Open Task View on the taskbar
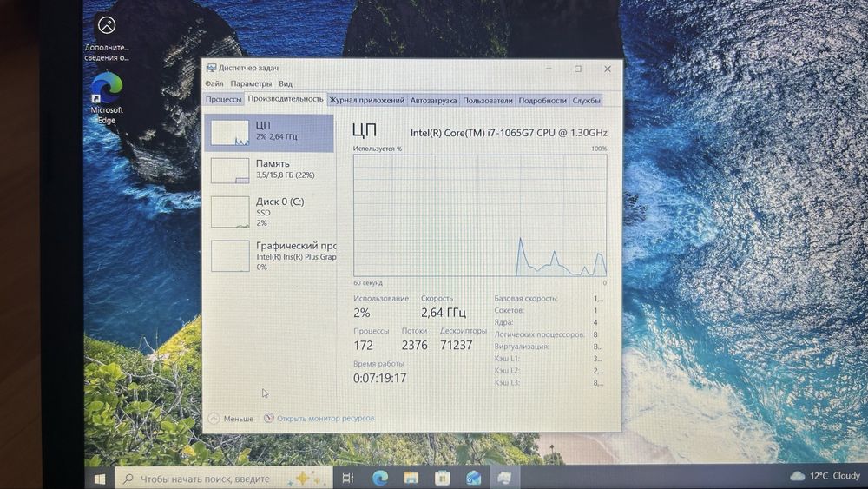The width and height of the screenshot is (868, 489). (348, 478)
